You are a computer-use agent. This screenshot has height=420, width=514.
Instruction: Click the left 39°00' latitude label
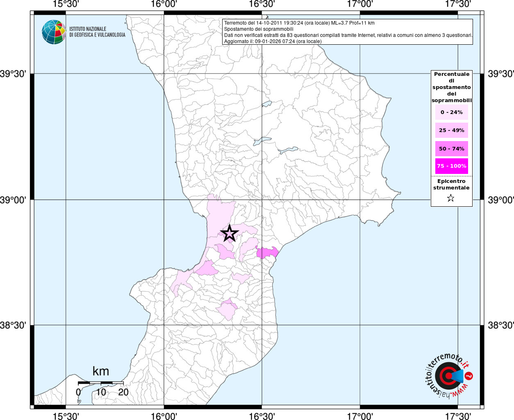13,200
